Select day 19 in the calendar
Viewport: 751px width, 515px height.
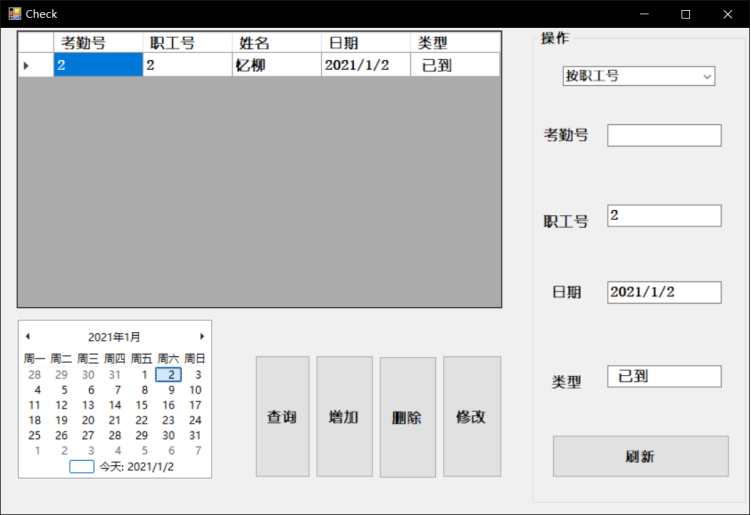coord(61,420)
